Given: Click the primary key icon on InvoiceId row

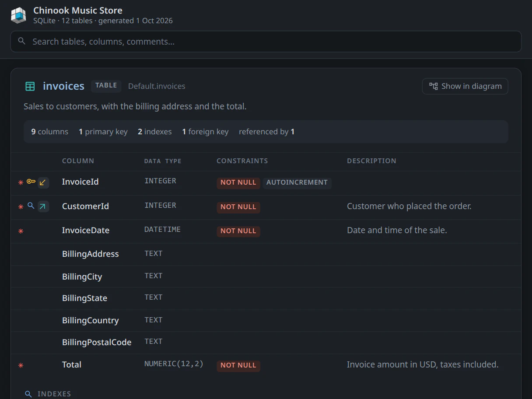Looking at the screenshot, I should [x=31, y=182].
